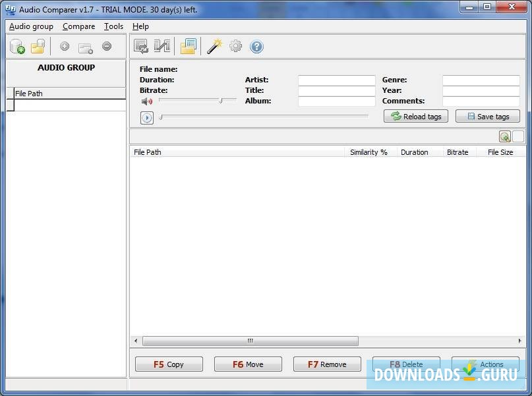This screenshot has height=396, width=532.
Task: Click the grey add-folder icon
Action: pos(86,48)
